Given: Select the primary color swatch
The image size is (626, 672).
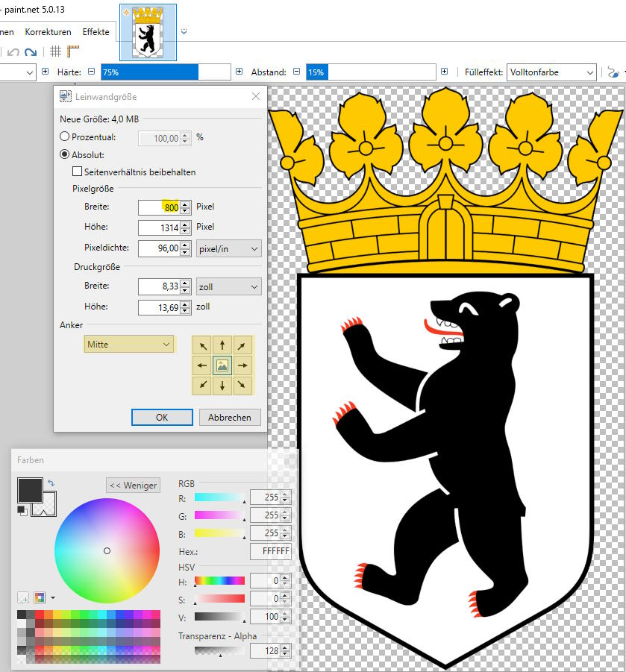Looking at the screenshot, I should (30, 490).
